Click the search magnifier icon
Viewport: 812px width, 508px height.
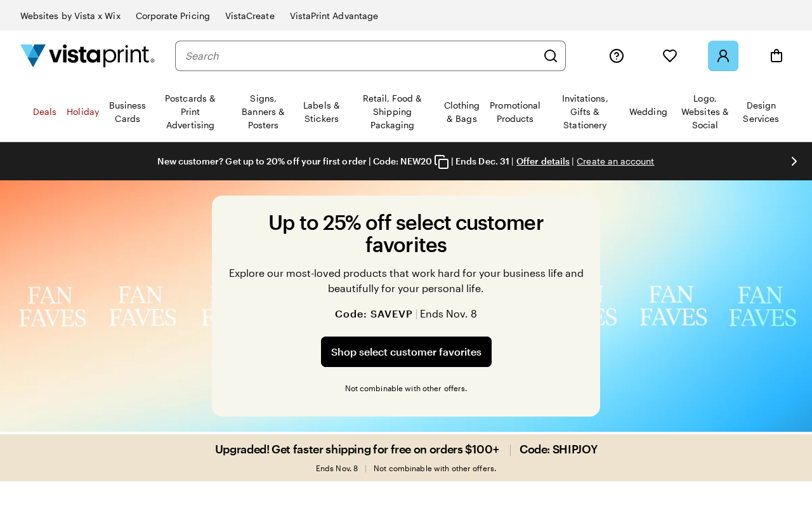click(x=551, y=56)
